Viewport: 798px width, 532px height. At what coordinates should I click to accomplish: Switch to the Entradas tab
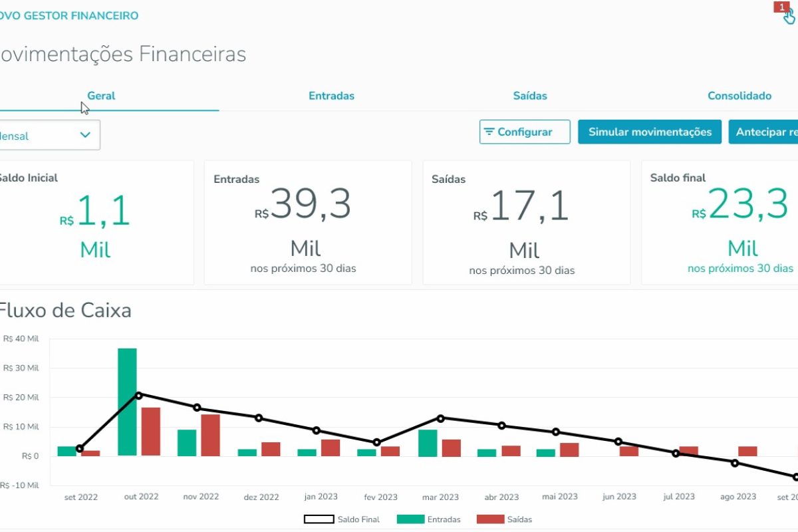[331, 96]
